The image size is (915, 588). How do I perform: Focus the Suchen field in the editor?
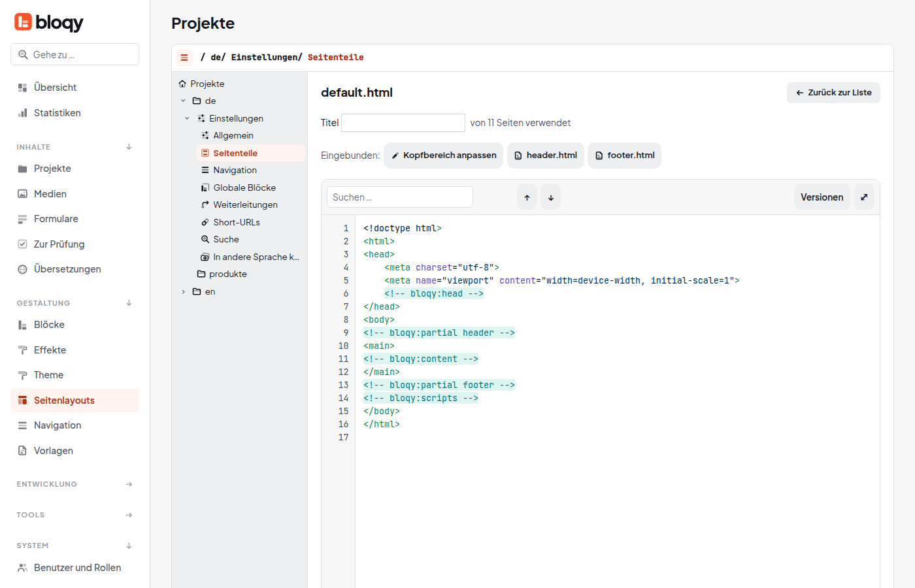[400, 197]
